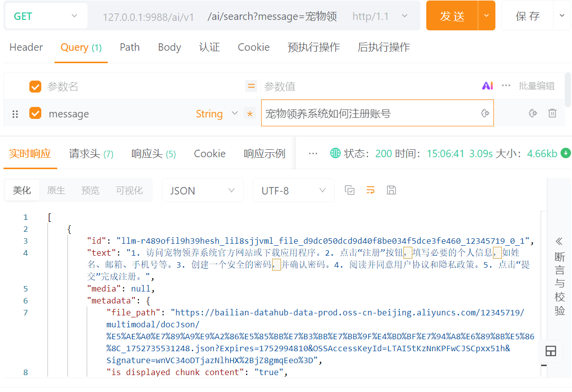This screenshot has width=572, height=392.
Task: Open the variable picker inside the message value field
Action: (x=484, y=113)
